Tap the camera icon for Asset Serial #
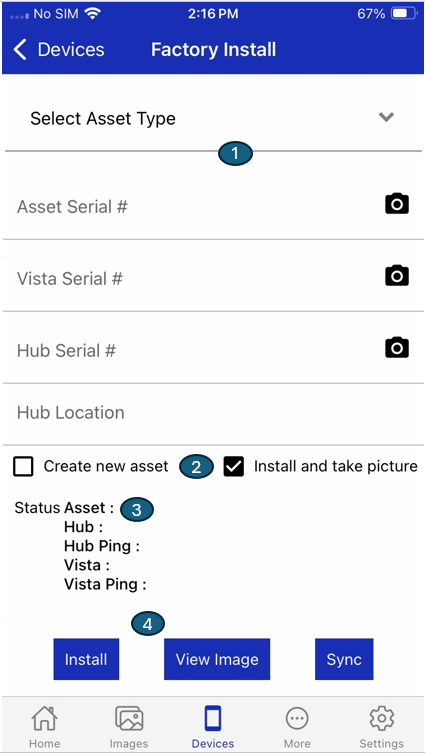 [x=397, y=204]
